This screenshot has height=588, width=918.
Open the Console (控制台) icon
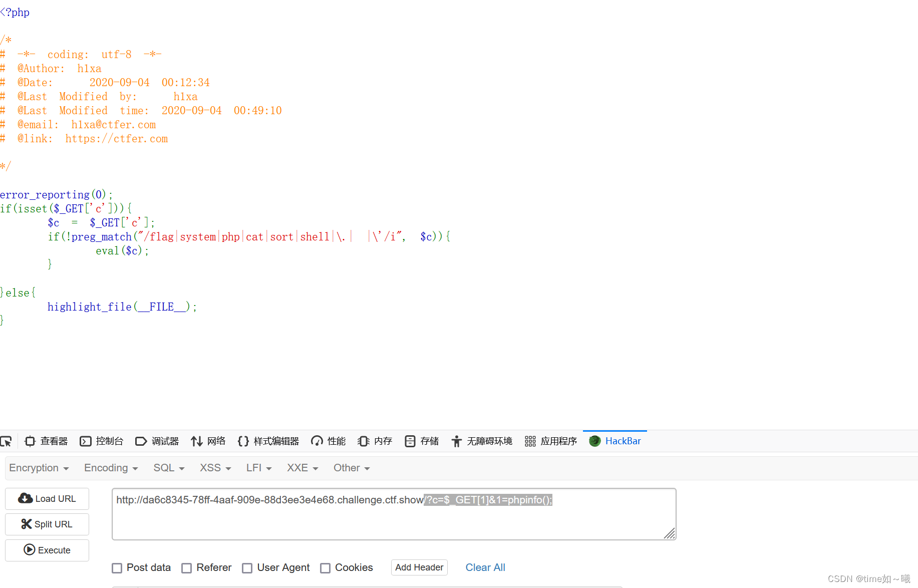(x=86, y=441)
